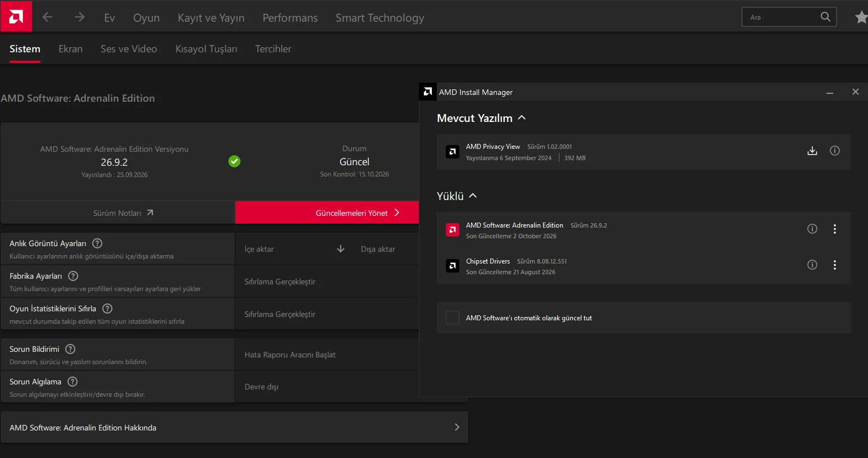
Task: Switch to the Kısayol Tuşları tab
Action: (x=206, y=49)
